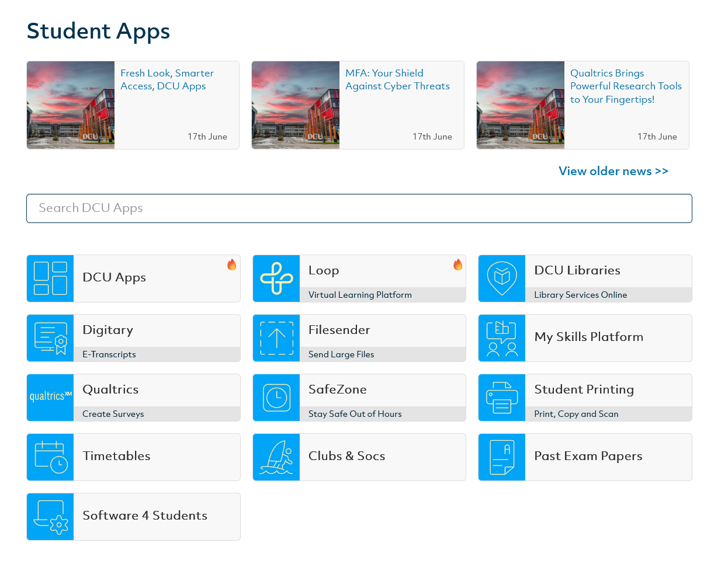This screenshot has height=564, width=728.
Task: Click 'Stay Safe Out of Hours' subtitle
Action: coord(355,414)
